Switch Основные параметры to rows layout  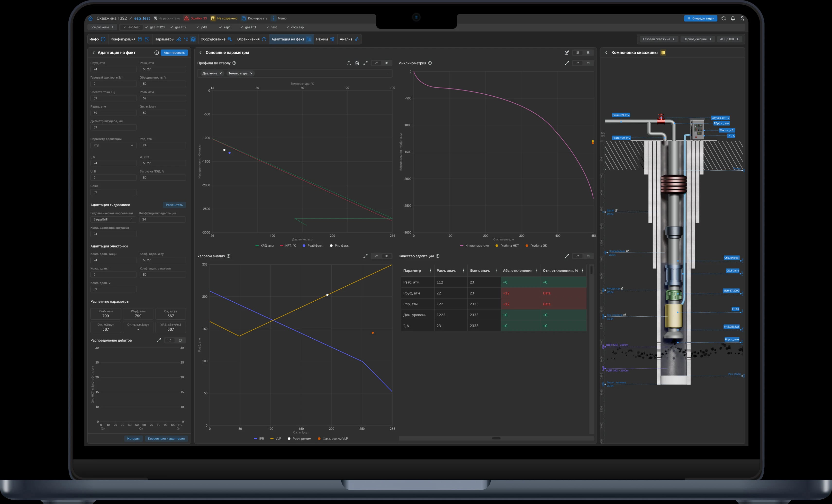[x=588, y=53]
